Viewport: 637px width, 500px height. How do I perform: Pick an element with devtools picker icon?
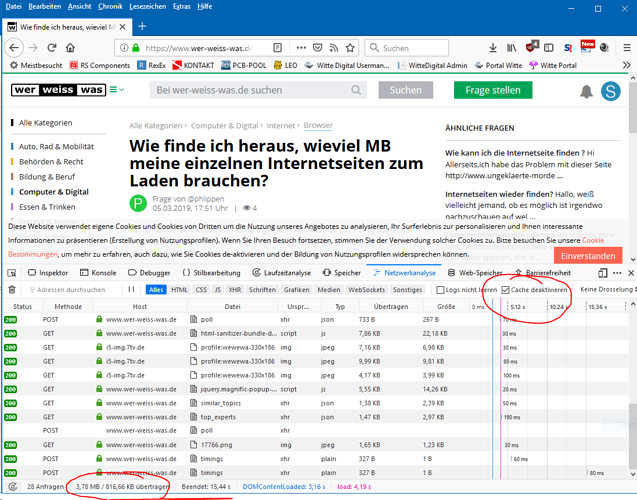pos(12,273)
